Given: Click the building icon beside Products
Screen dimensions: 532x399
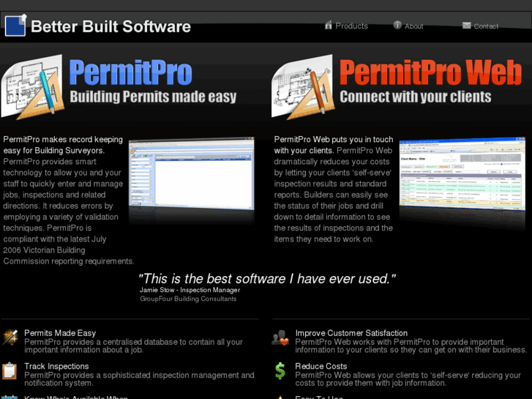Looking at the screenshot, I should click(x=328, y=25).
